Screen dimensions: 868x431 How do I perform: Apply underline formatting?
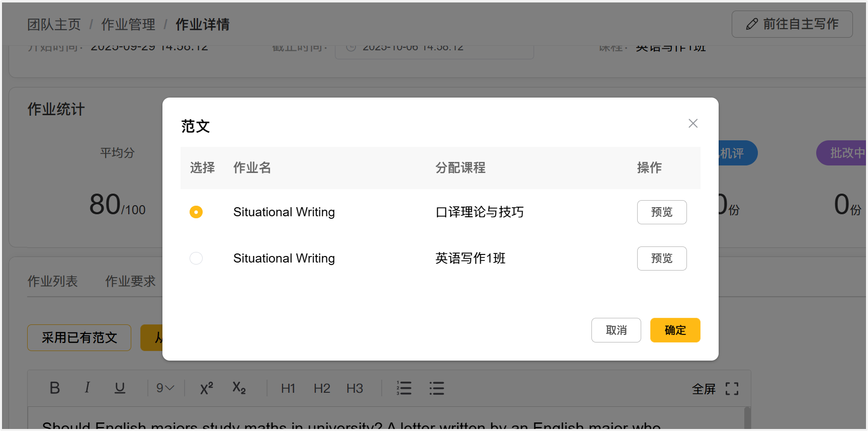120,388
